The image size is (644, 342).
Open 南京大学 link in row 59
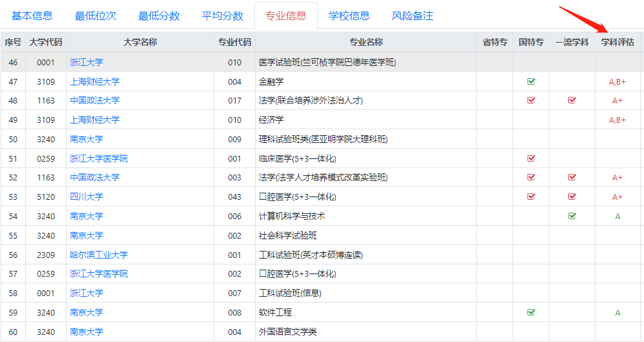pyautogui.click(x=86, y=312)
